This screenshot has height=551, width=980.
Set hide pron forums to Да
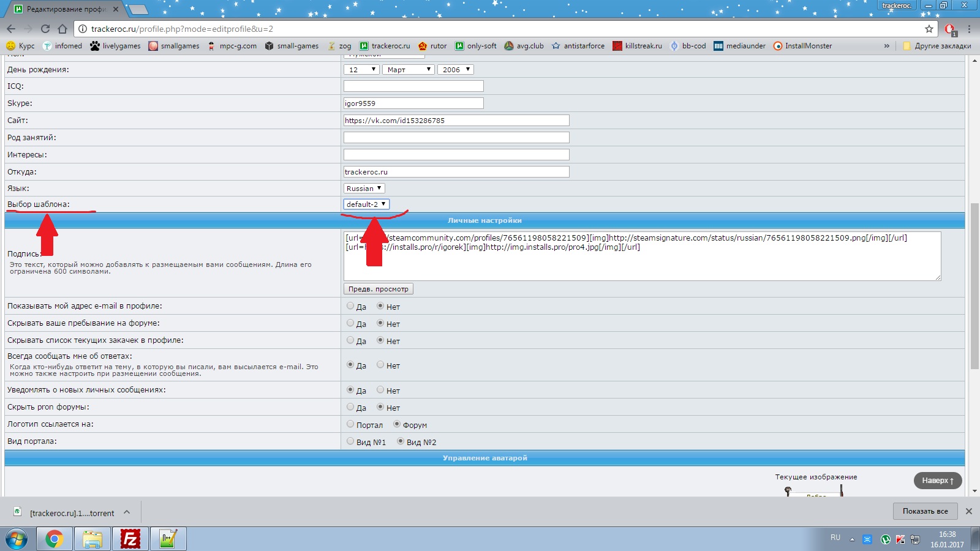tap(350, 407)
